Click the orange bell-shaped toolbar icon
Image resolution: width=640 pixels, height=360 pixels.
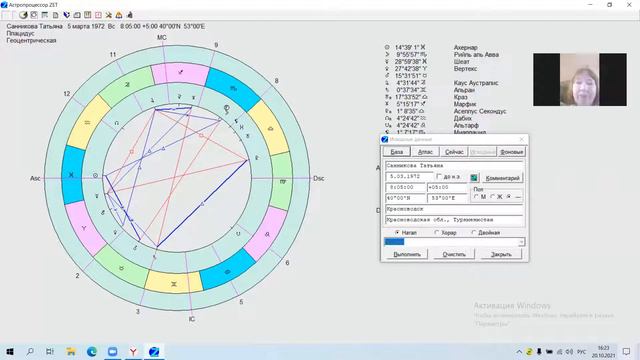[119, 15]
